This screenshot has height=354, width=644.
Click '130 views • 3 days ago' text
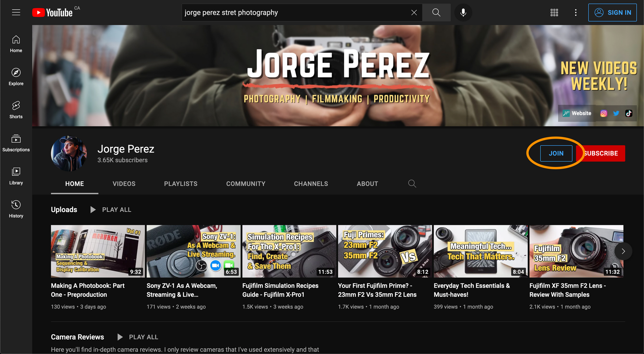coord(79,307)
